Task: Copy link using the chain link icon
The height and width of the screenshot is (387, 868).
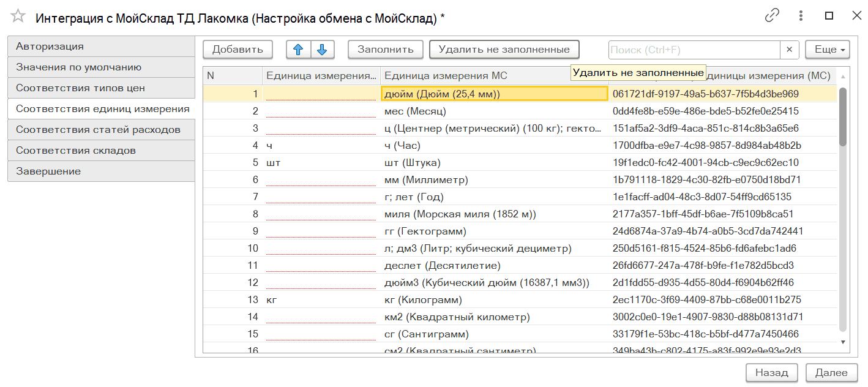Action: point(773,16)
